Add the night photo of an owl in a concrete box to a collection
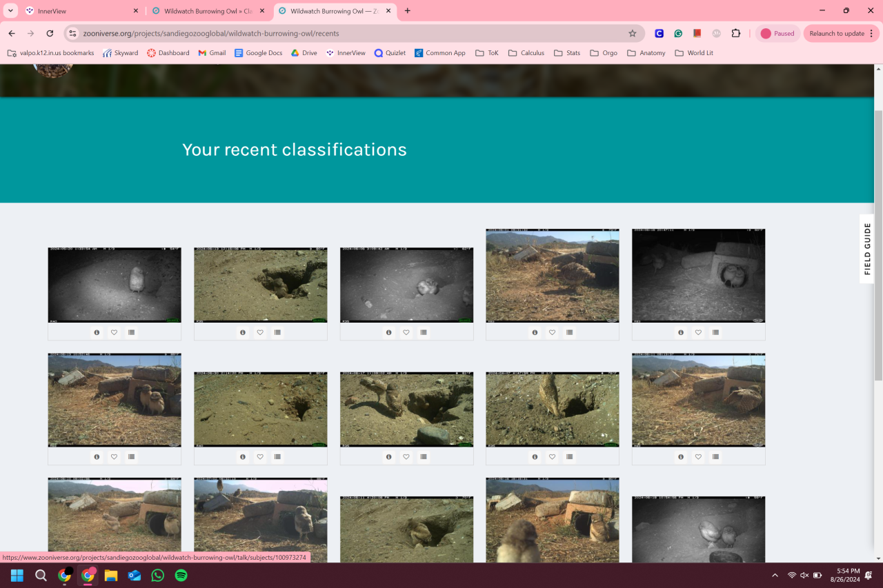Screen dimensions: 883x588 click(x=715, y=332)
